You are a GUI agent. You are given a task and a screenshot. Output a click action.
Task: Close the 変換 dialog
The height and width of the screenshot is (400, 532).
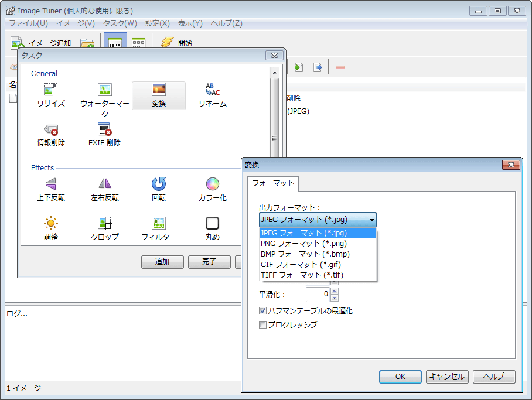tap(511, 165)
